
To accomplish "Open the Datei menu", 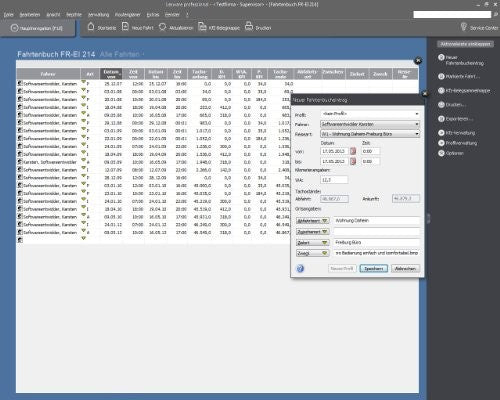I will tap(9, 15).
